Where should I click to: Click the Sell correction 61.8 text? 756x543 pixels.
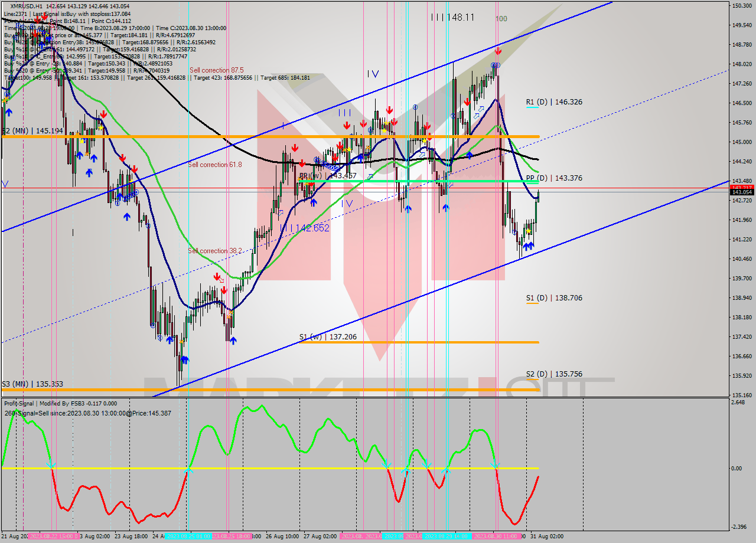(215, 165)
